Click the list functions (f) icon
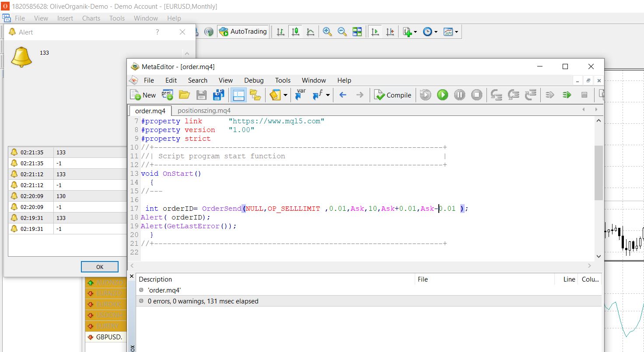The image size is (644, 352). (318, 95)
